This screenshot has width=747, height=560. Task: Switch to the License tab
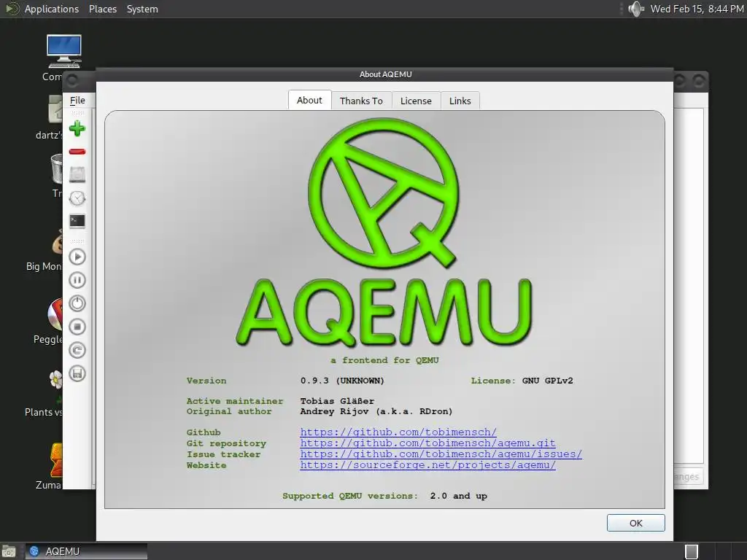pos(416,101)
